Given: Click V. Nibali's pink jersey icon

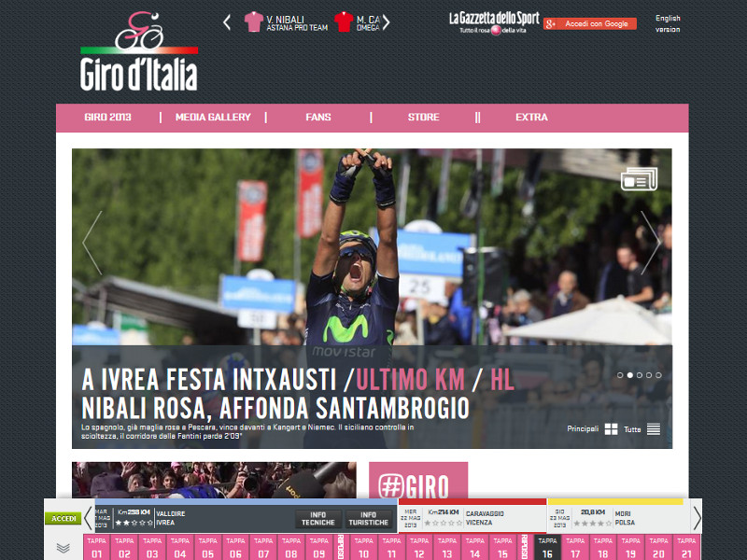Looking at the screenshot, I should pos(253,22).
